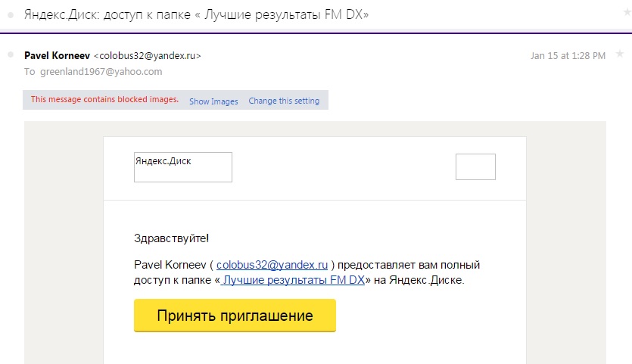Open Change this setting link
Image resolution: width=632 pixels, height=364 pixels.
284,101
